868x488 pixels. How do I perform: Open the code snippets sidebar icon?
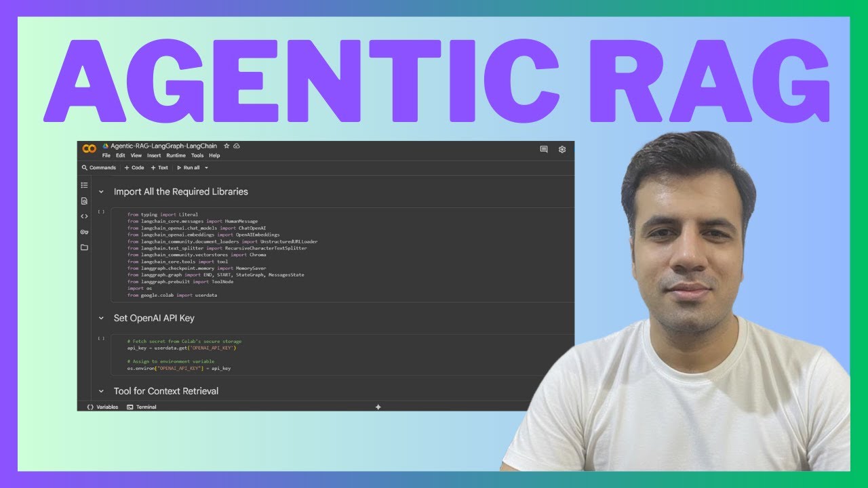(84, 216)
